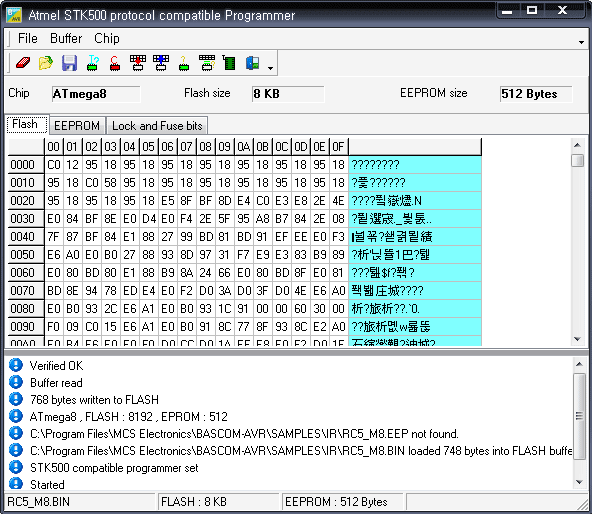Screen dimensions: 592x514
Task: Click the Blank check chip icon
Action: 184,63
